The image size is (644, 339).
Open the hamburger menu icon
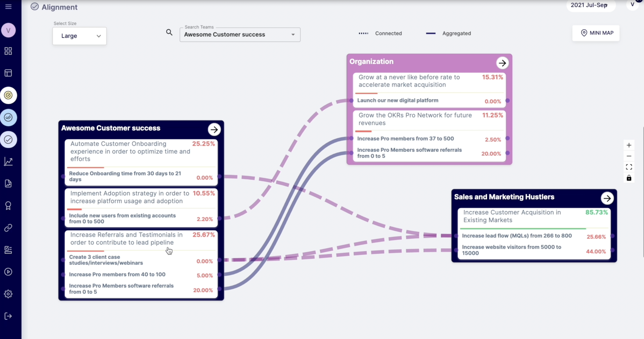tap(8, 6)
